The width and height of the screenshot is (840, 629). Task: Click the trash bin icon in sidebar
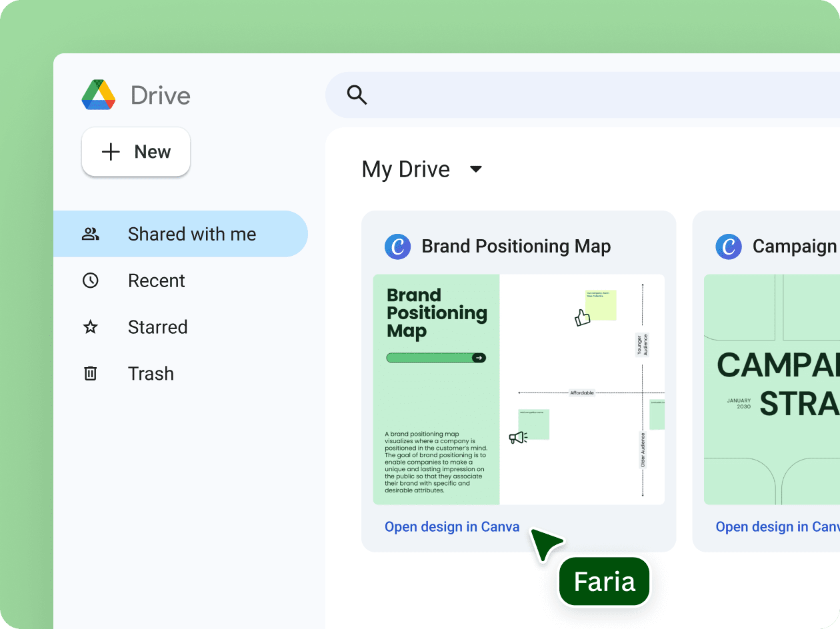point(90,374)
